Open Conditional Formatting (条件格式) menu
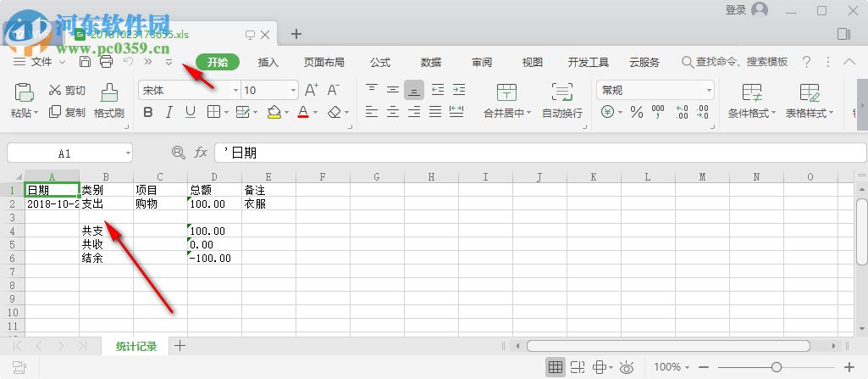This screenshot has width=868, height=379. (x=752, y=101)
